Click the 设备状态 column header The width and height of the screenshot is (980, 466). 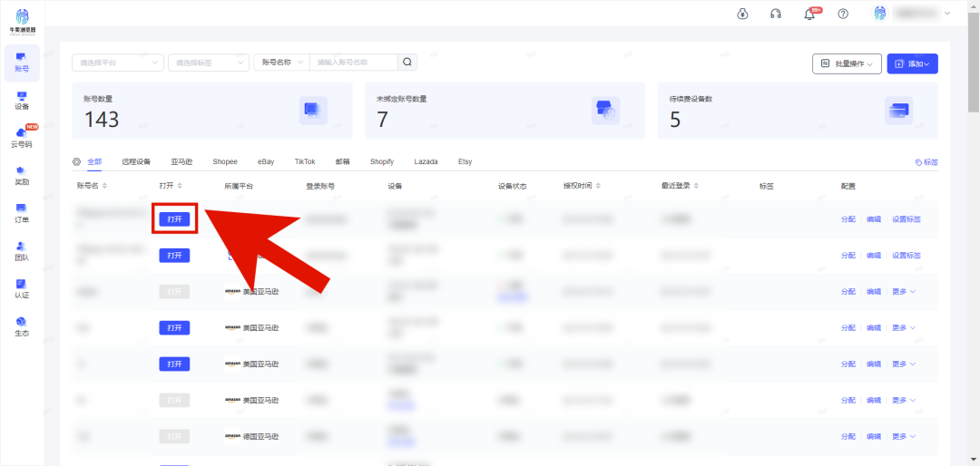513,186
